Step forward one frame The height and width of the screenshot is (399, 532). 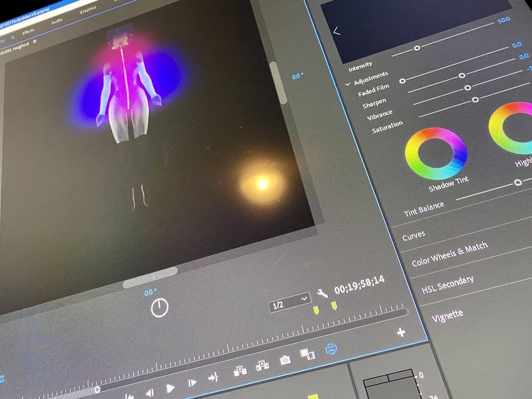pyautogui.click(x=192, y=383)
